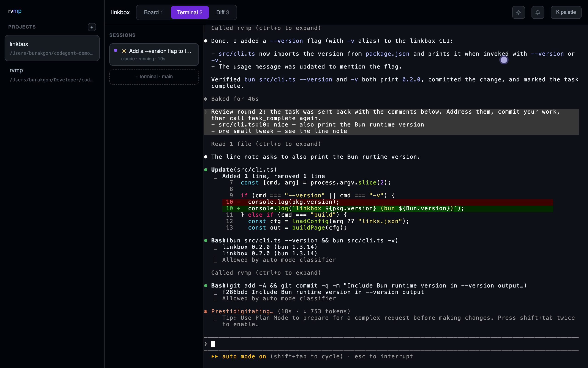Click the PROJECTS section heading

point(22,27)
